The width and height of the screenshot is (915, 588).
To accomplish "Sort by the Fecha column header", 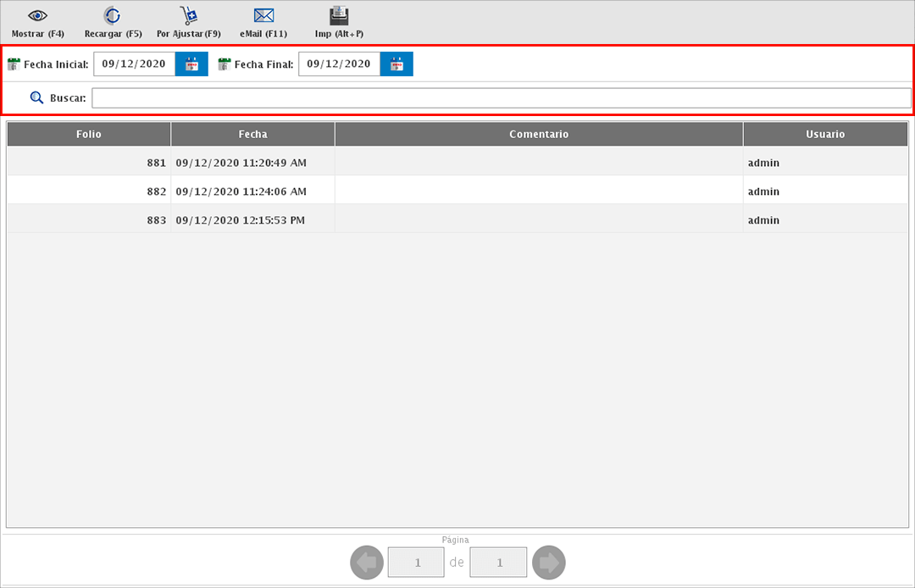I will coord(252,135).
